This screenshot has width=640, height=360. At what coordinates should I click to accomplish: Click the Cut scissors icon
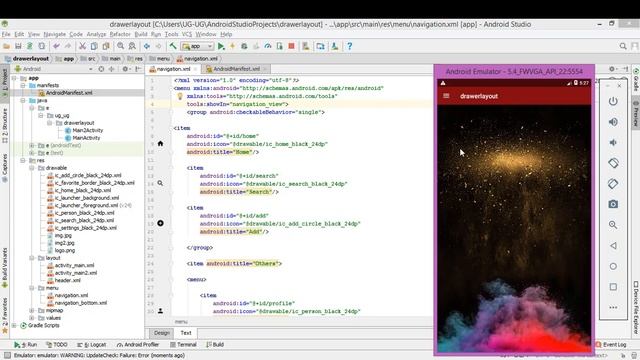click(x=82, y=47)
